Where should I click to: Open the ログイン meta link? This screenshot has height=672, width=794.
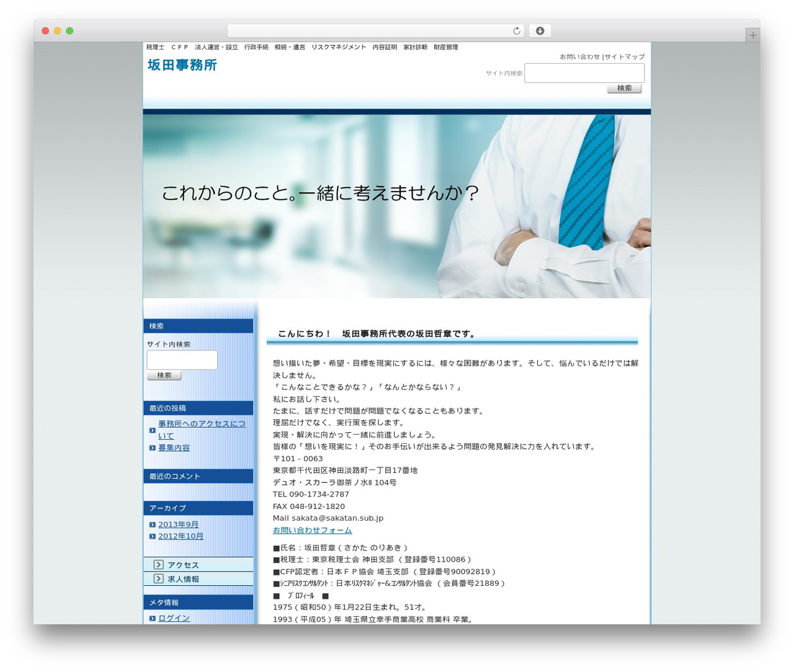pos(174,618)
